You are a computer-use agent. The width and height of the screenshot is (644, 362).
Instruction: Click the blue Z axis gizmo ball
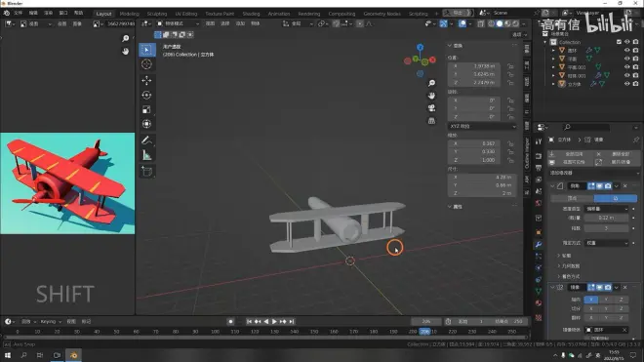[x=420, y=47]
